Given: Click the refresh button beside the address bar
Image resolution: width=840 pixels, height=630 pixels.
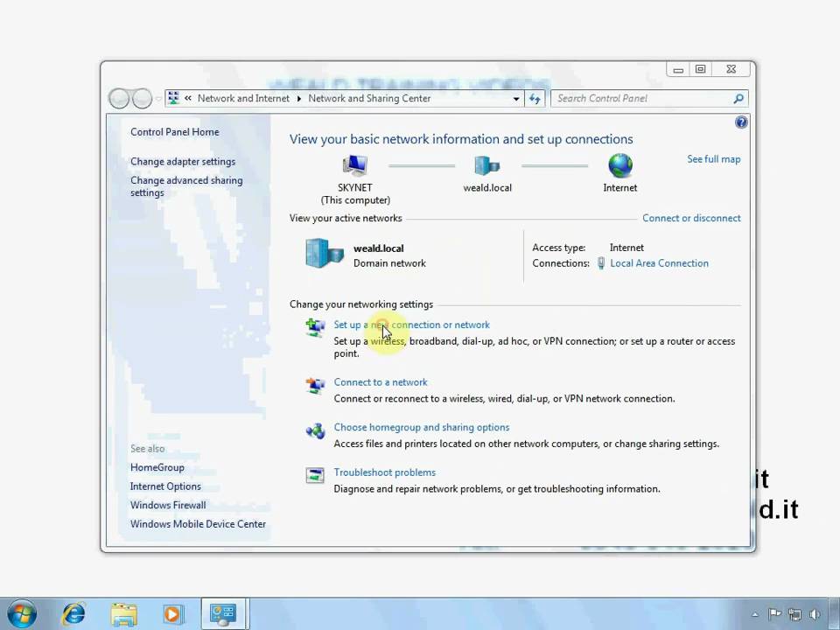Looking at the screenshot, I should [535, 99].
